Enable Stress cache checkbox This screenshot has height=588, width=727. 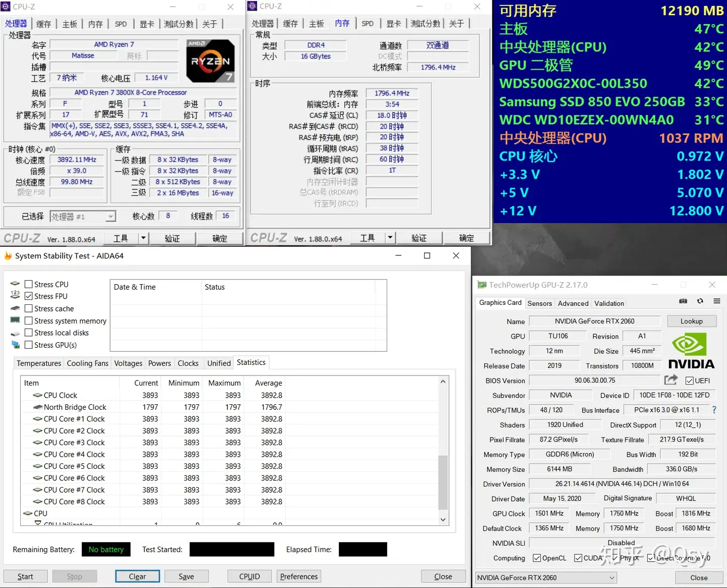29,308
